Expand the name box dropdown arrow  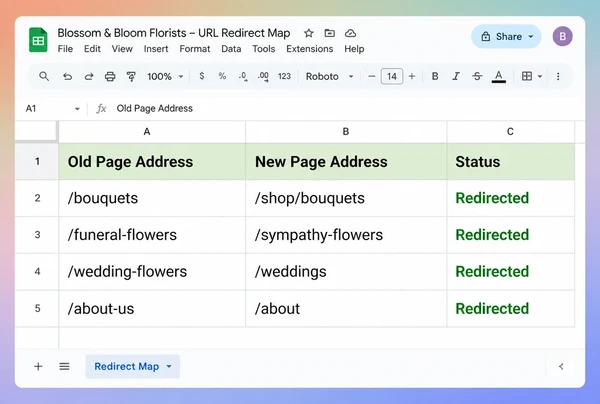(x=77, y=109)
